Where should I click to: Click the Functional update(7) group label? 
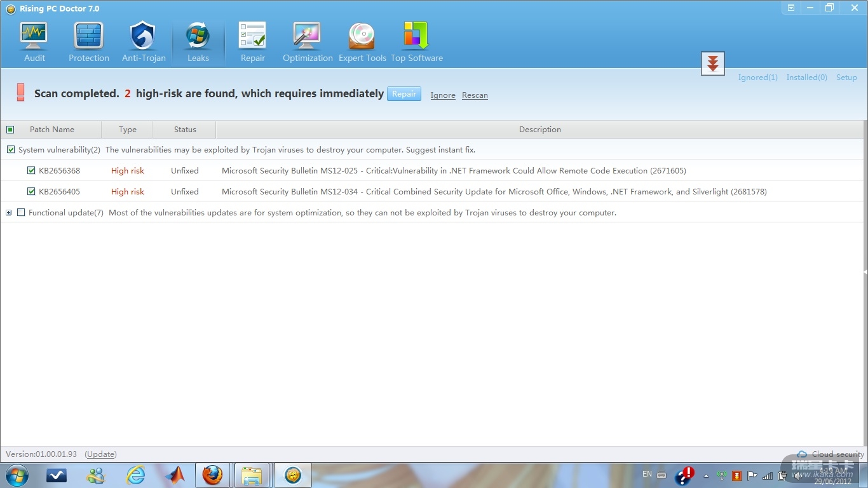click(66, 212)
